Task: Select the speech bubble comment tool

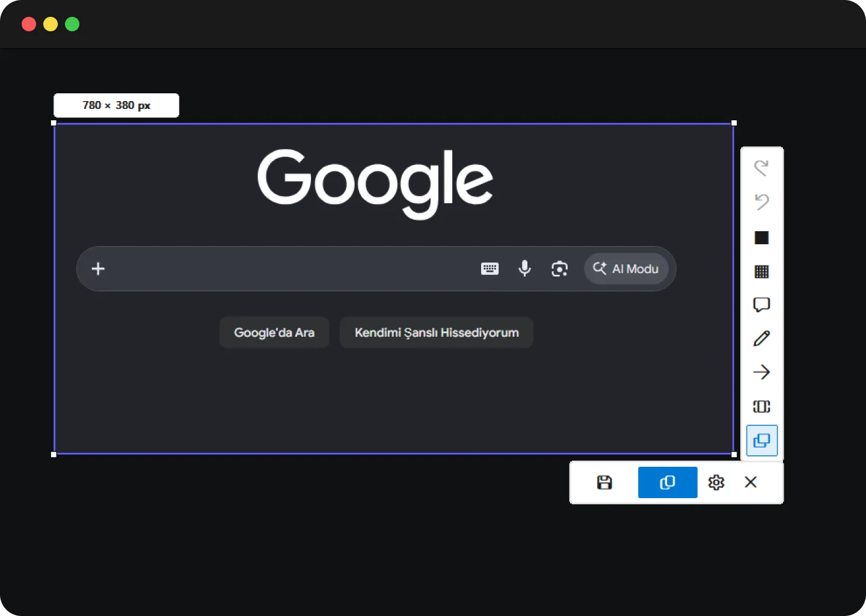Action: (761, 305)
